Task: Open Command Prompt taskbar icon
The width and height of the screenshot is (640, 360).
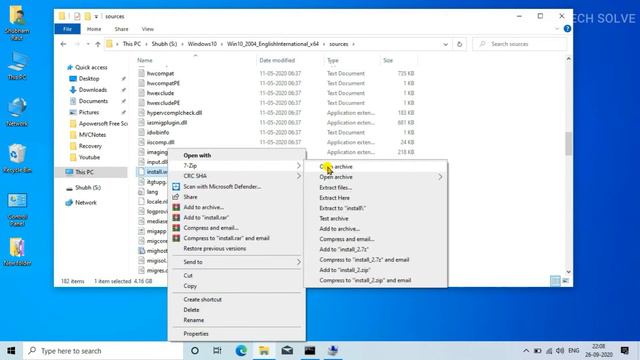Action: tap(310, 351)
